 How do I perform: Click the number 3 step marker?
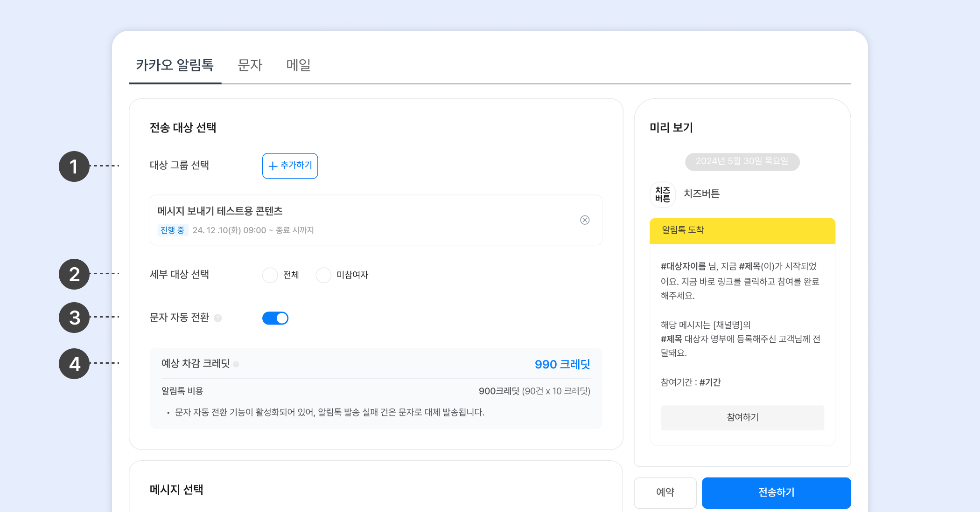74,318
